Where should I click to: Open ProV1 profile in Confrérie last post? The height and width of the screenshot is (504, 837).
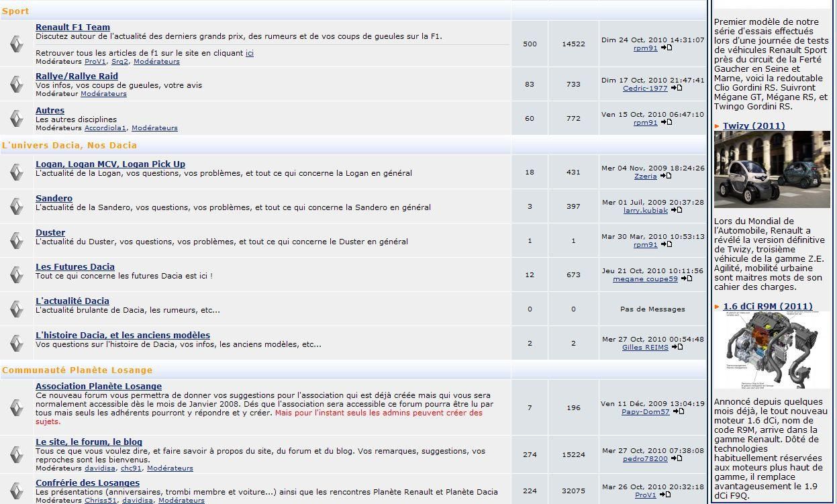646,495
